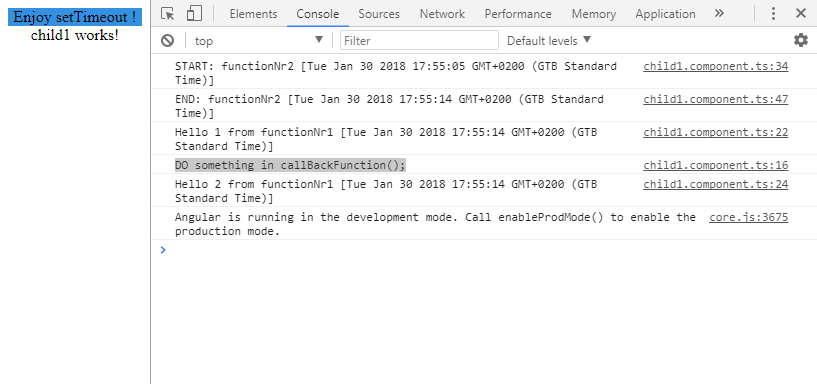Expand the Default levels dropdown
This screenshot has width=817, height=384.
point(549,41)
